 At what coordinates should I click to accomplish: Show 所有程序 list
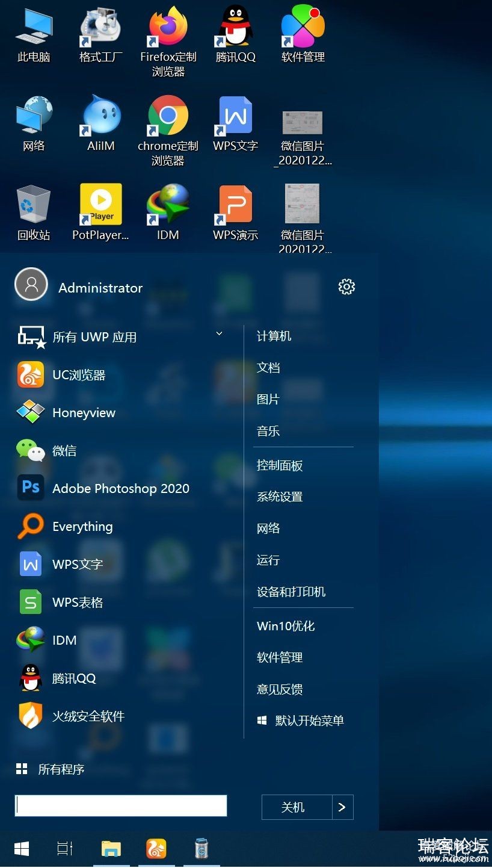pos(51,769)
